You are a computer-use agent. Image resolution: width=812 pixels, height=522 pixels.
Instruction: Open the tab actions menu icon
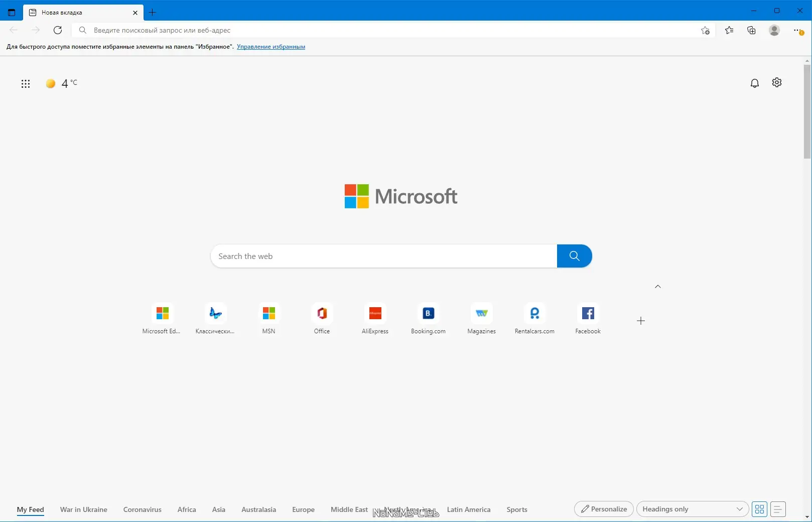12,13
